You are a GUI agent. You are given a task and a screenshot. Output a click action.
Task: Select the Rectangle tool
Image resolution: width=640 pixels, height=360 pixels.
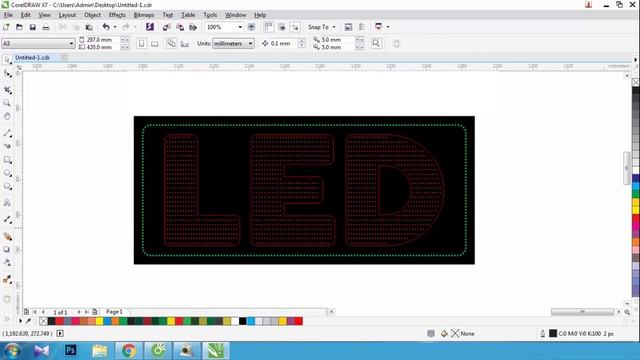(7, 160)
